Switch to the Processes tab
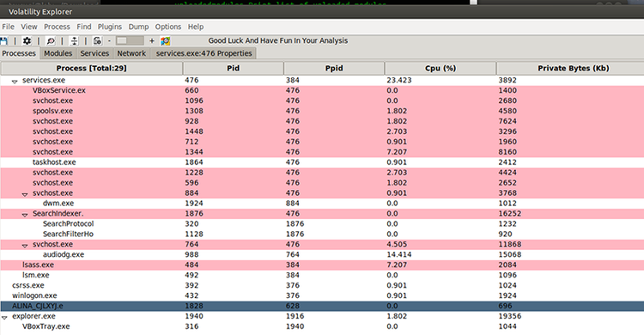The image size is (644, 335). click(19, 53)
